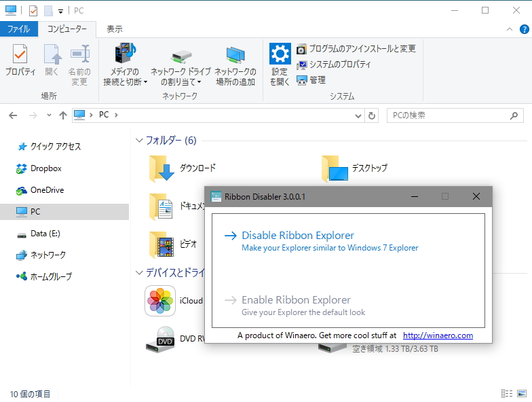The height and width of the screenshot is (402, 532).
Task: Select the デスクトップ folder
Action: coord(355,168)
